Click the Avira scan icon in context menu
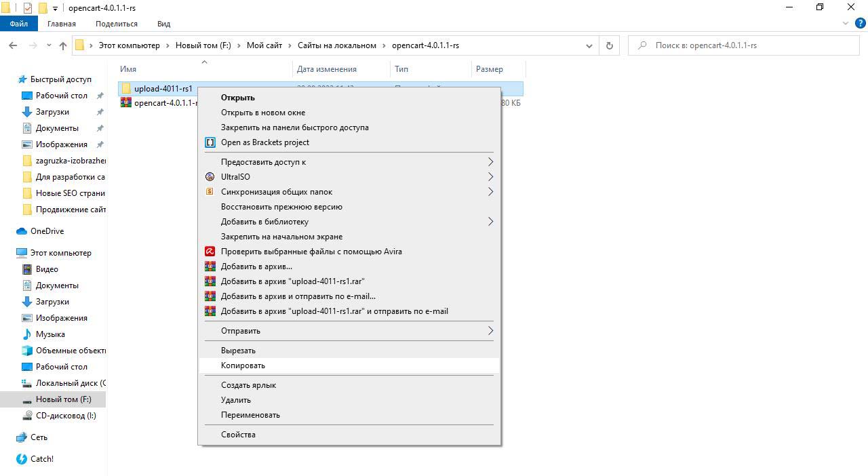Screen dimensions: 868x476 (x=210, y=252)
